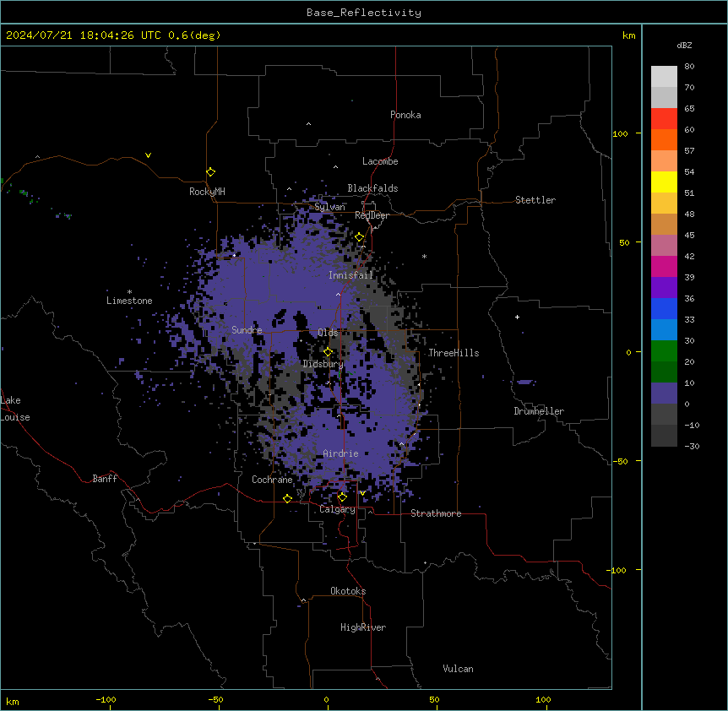The image size is (728, 711).
Task: Select the magenta swatch in dBZ legend
Action: 664,266
